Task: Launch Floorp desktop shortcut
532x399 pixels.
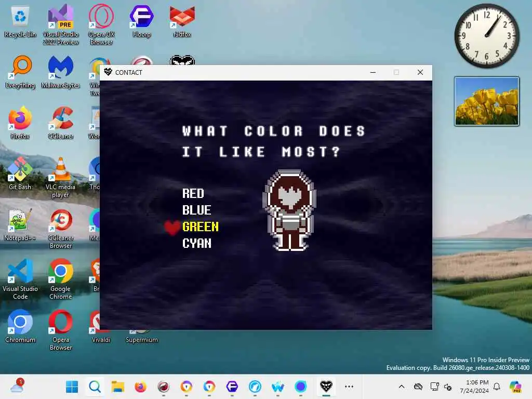Action: click(x=141, y=22)
